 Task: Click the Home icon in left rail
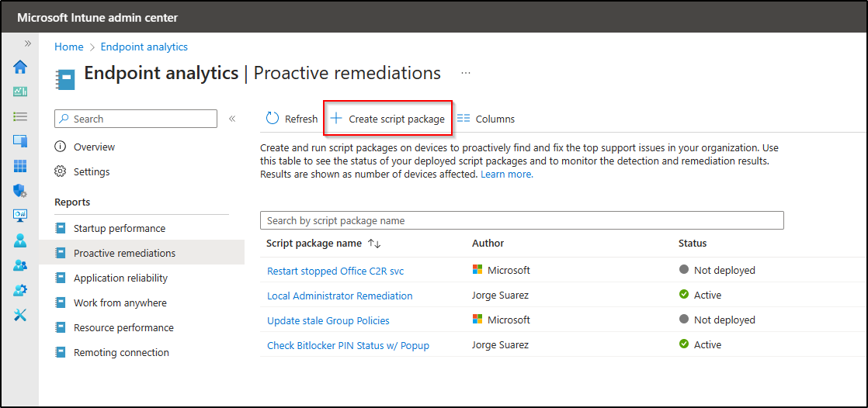click(x=20, y=67)
